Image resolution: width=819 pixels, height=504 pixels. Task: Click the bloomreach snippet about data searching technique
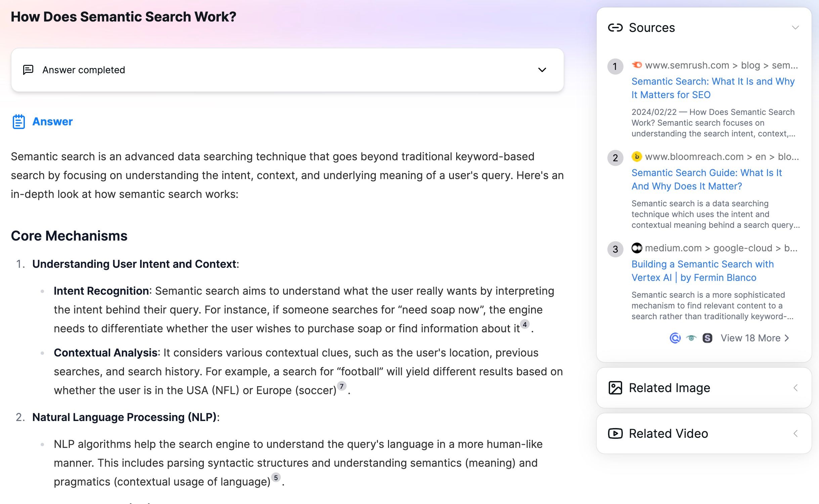(716, 214)
